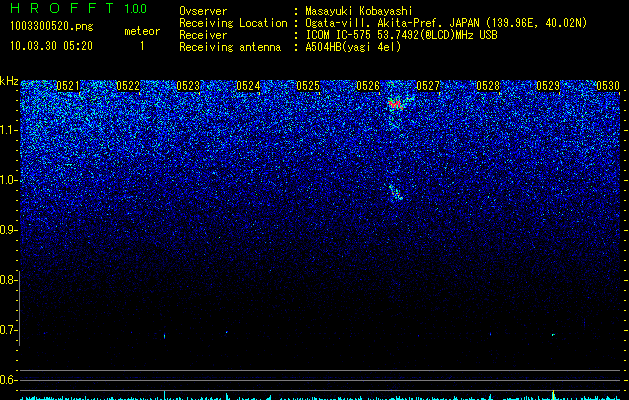The width and height of the screenshot is (629, 400).
Task: Click the Ovserver label
Action: coord(203,11)
